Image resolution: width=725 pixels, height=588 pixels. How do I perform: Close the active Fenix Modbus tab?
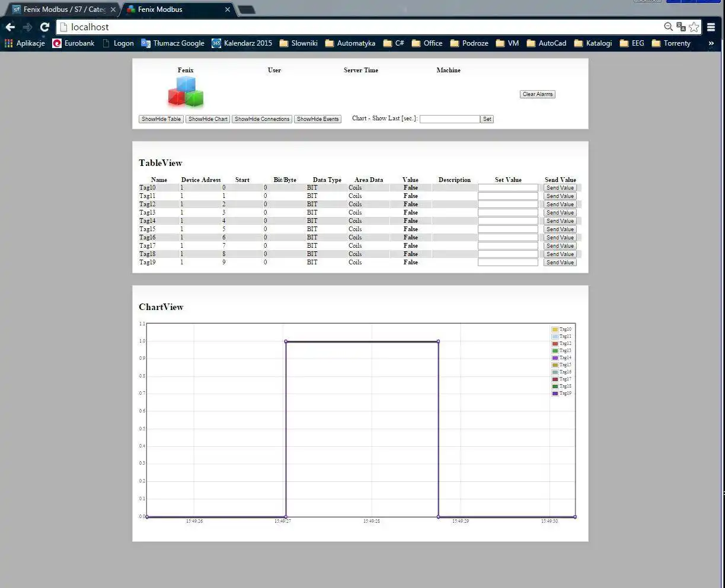tap(228, 9)
